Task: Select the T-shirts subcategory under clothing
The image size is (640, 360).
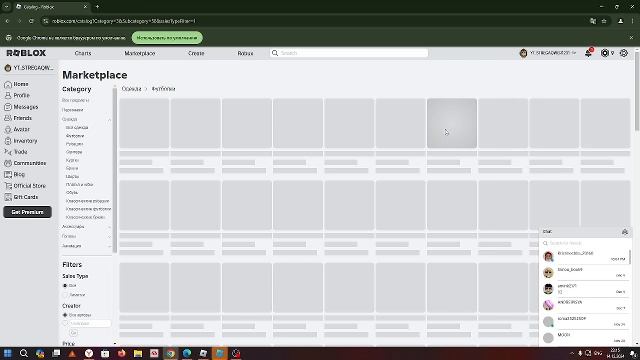Action: pyautogui.click(x=75, y=136)
